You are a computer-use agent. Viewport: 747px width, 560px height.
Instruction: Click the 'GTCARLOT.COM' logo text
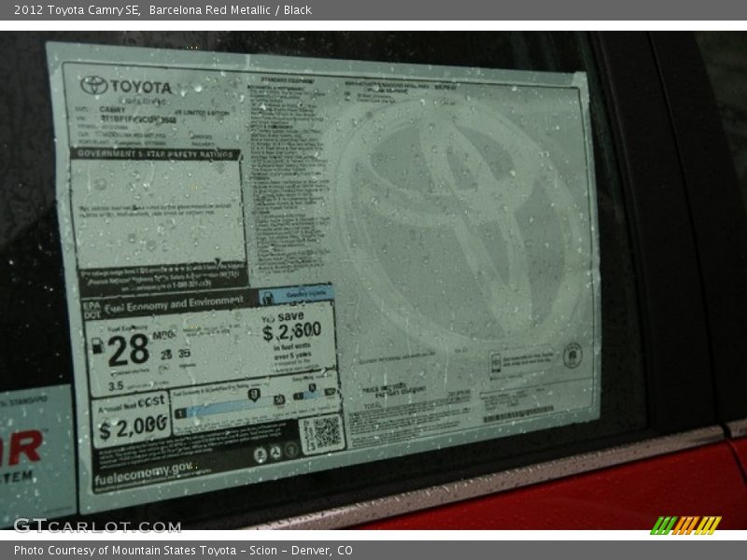point(97,525)
